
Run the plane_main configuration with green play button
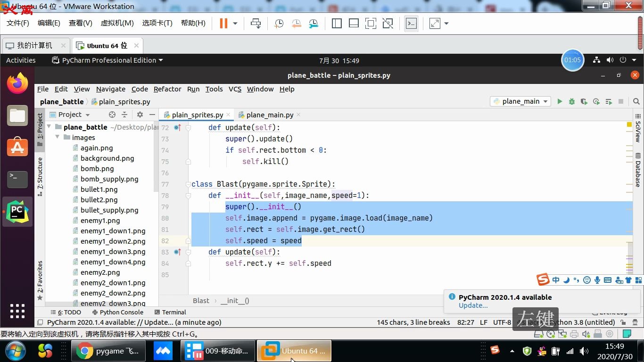point(559,101)
